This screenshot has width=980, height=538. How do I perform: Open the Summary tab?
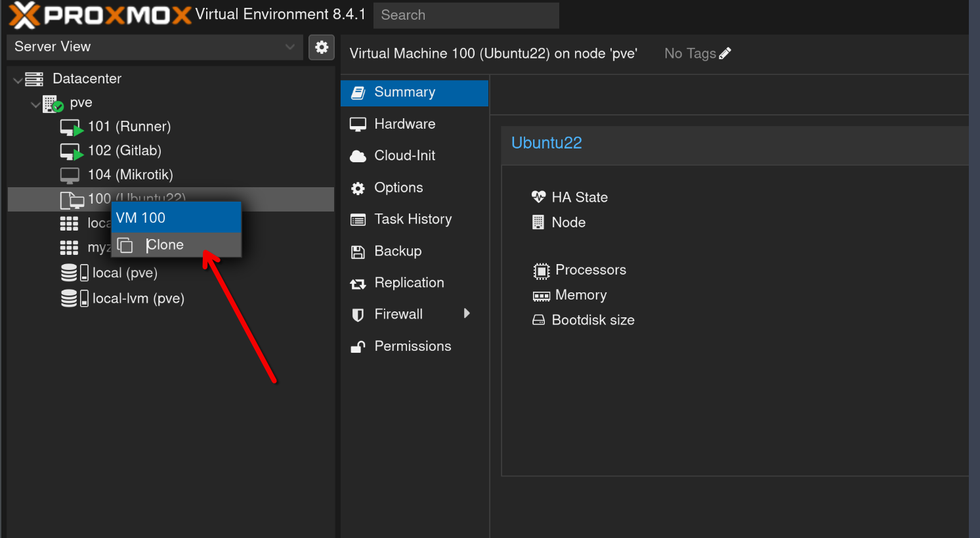414,93
